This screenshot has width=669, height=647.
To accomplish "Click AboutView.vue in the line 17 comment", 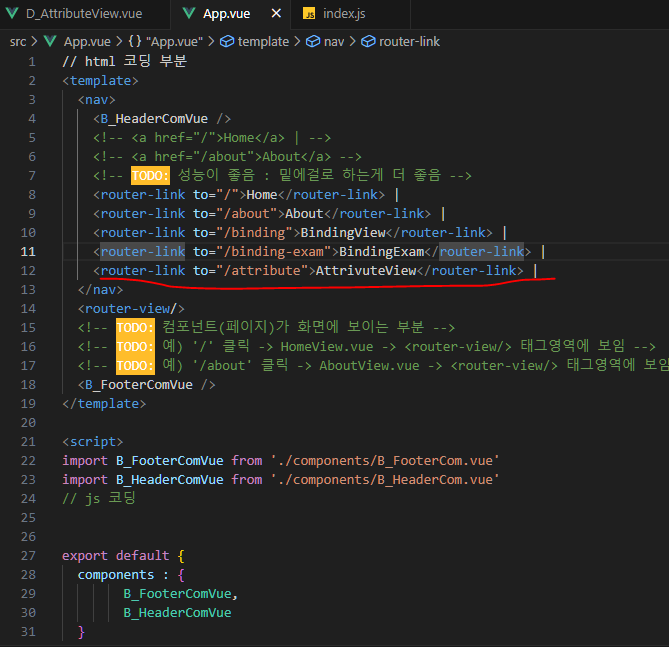I will (x=369, y=366).
